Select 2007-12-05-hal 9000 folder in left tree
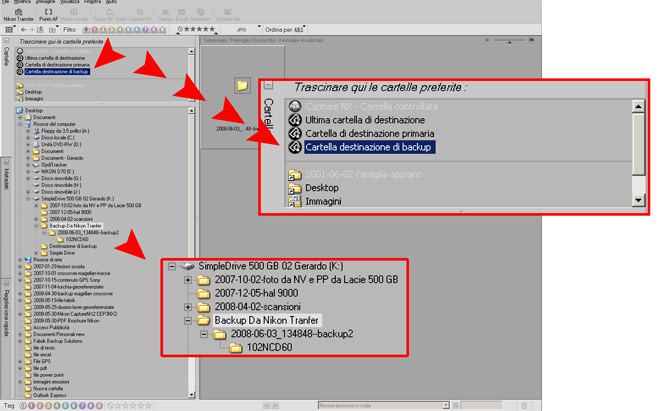Image resolution: width=660 pixels, height=411 pixels. [70, 212]
